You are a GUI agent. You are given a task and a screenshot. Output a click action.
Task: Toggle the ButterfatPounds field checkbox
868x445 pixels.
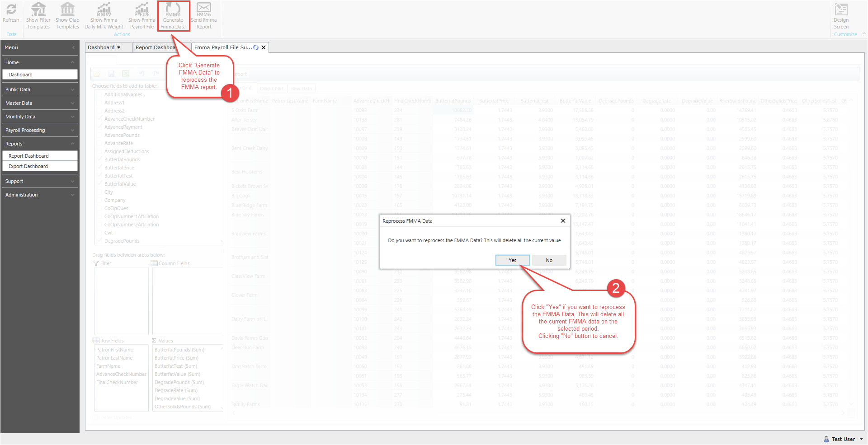coord(100,159)
